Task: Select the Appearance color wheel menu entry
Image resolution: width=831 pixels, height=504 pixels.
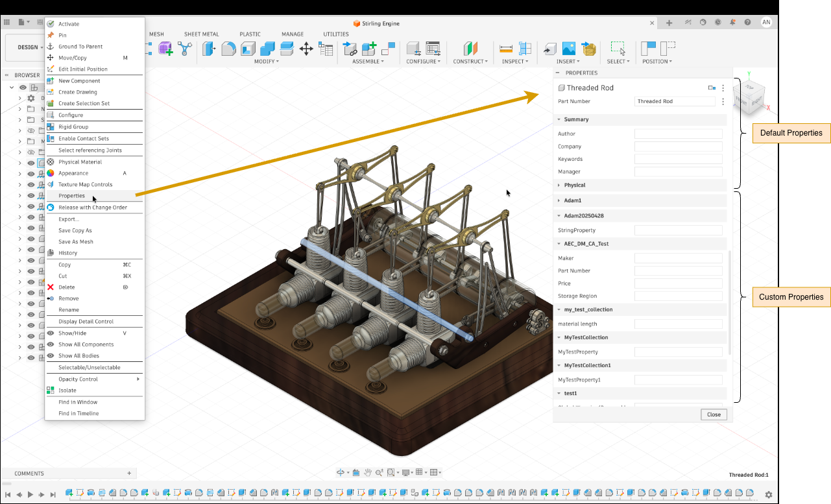Action: click(73, 173)
